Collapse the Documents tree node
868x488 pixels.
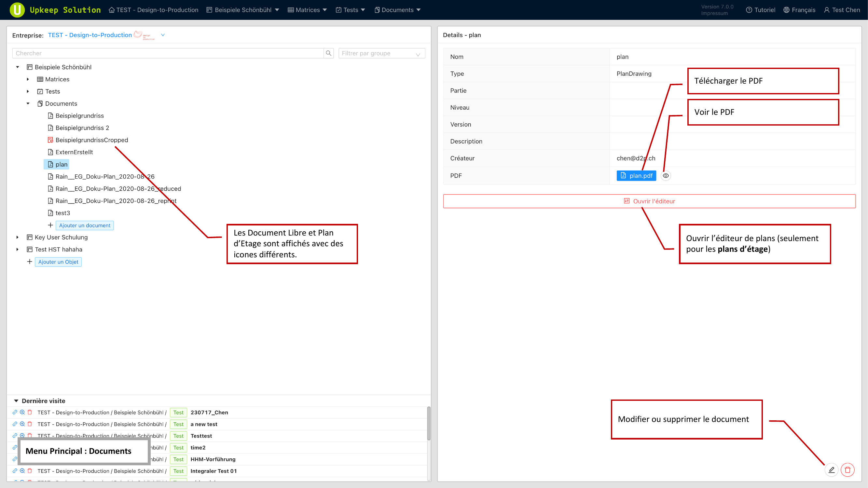(x=28, y=103)
